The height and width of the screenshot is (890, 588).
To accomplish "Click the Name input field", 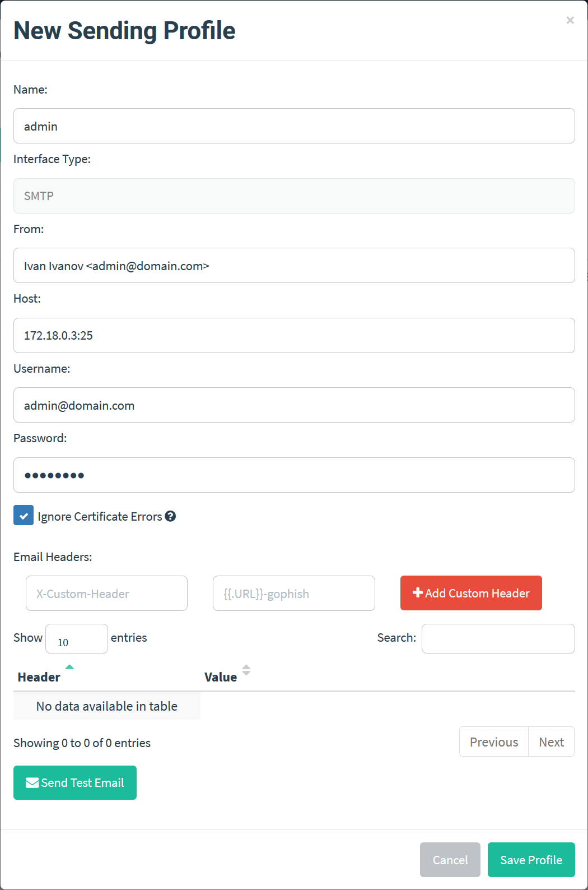I will 294,126.
